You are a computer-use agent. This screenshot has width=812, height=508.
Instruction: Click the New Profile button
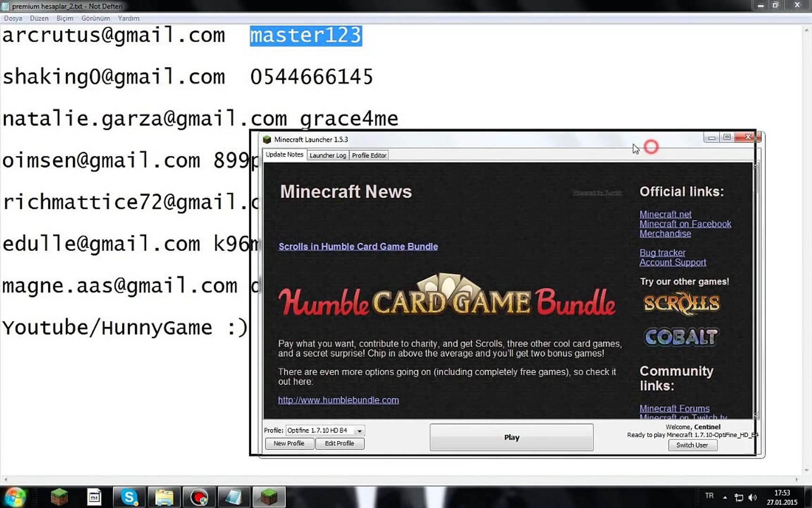(289, 444)
